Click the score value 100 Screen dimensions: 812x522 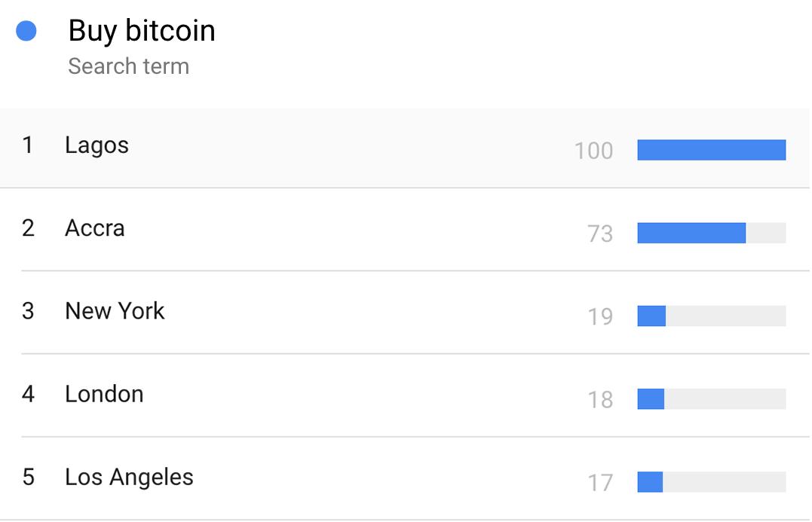pyautogui.click(x=593, y=151)
